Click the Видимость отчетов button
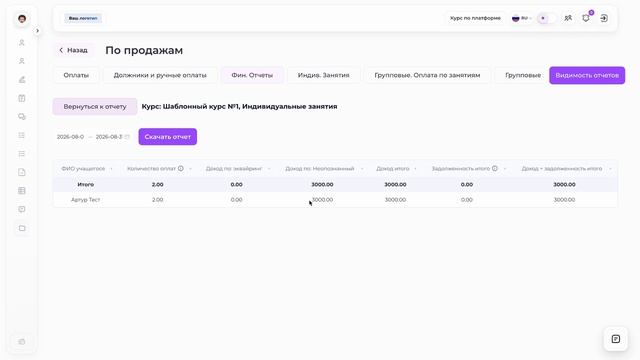The width and height of the screenshot is (640, 360). (x=587, y=76)
